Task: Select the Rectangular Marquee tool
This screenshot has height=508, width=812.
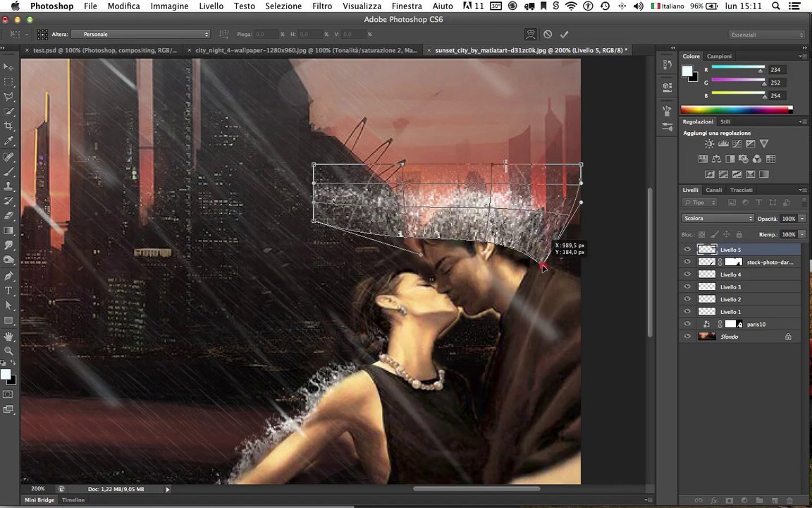Action: click(8, 82)
